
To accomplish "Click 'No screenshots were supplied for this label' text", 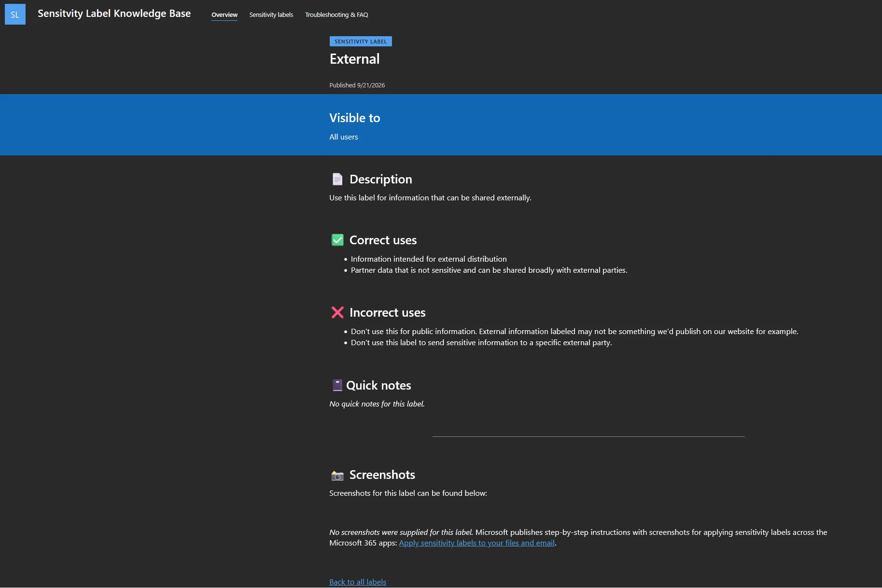I will click(x=401, y=532).
